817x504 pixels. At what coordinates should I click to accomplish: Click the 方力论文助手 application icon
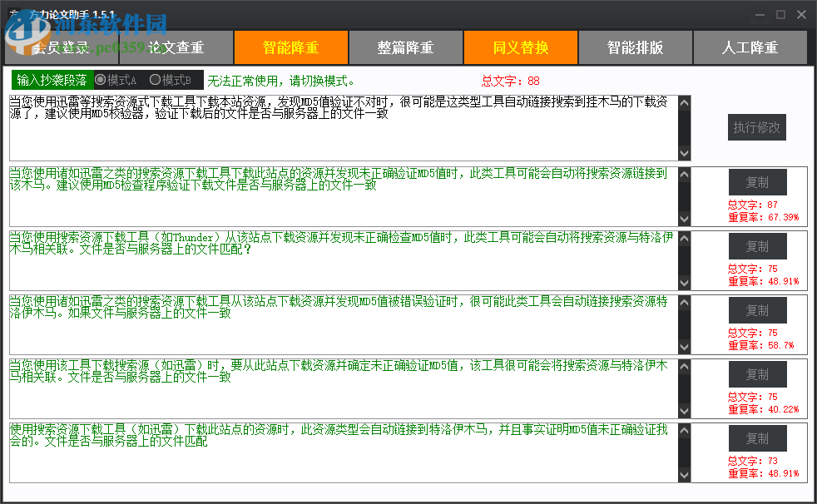(x=15, y=13)
